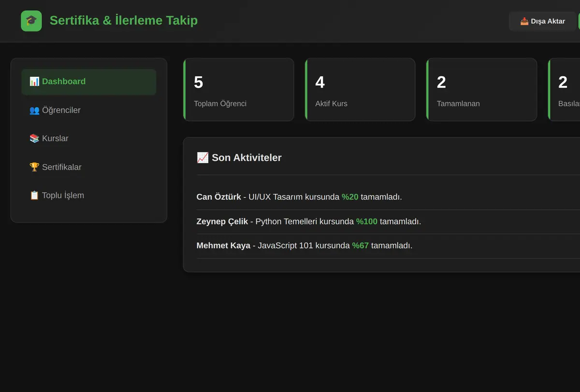Click the Kurslar books icon

coord(34,138)
